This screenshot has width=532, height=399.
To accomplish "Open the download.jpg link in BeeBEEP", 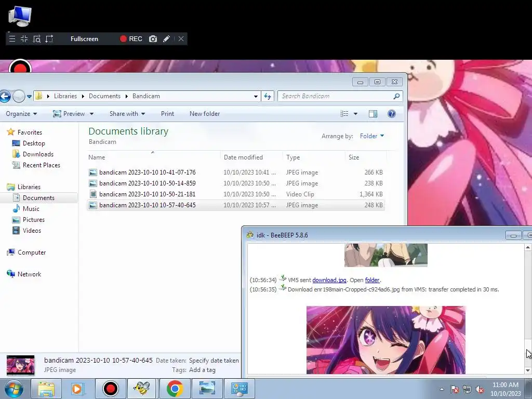I will [329, 280].
